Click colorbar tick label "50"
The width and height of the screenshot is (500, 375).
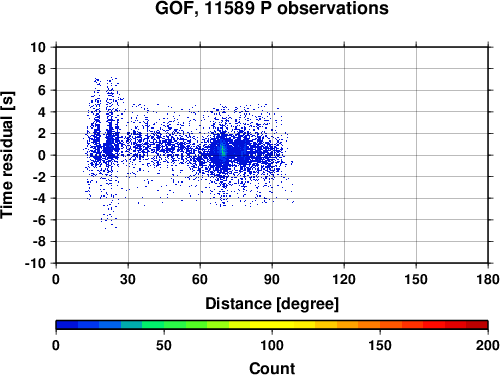pyautogui.click(x=164, y=345)
